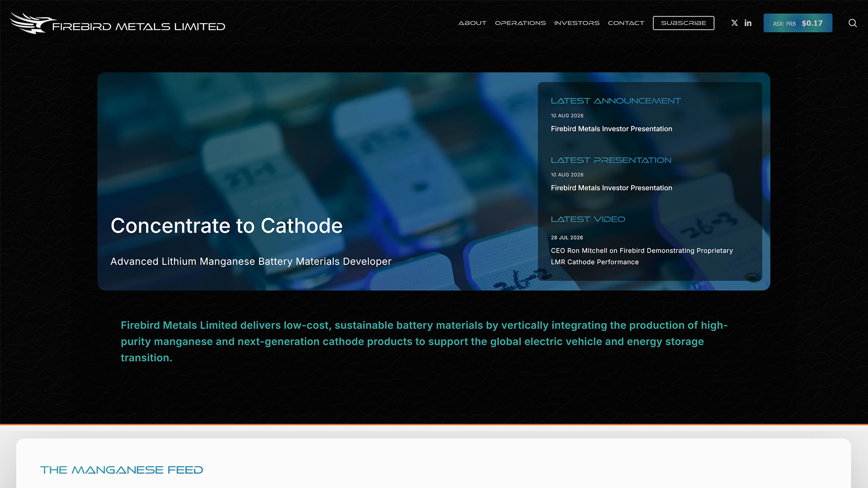Open the Operations menu
The height and width of the screenshot is (488, 868).
point(520,23)
